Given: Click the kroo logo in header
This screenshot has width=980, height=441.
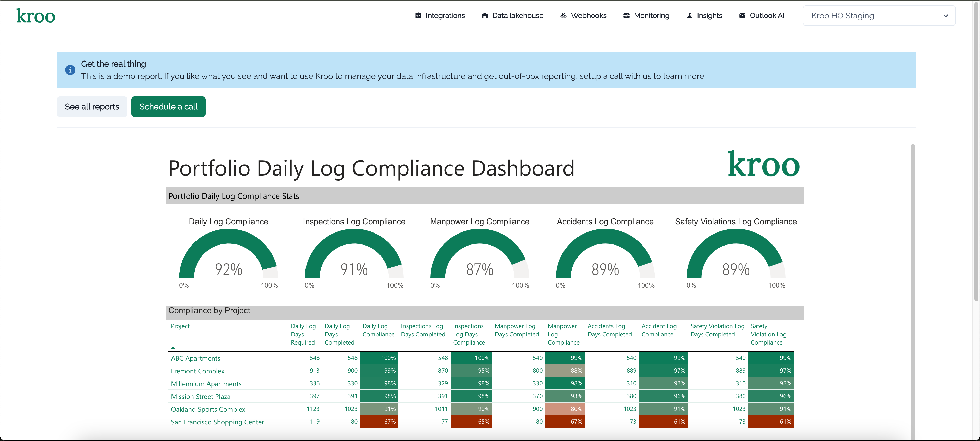Looking at the screenshot, I should click(x=36, y=16).
